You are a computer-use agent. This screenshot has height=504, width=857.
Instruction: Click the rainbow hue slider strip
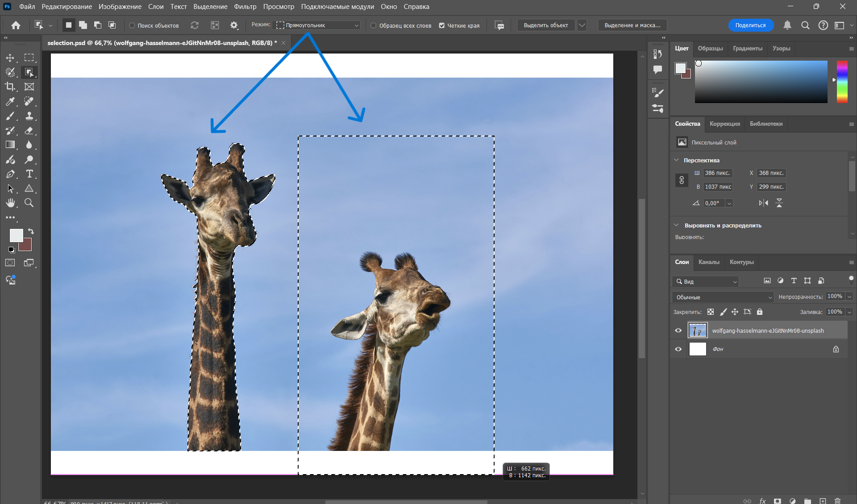(842, 82)
